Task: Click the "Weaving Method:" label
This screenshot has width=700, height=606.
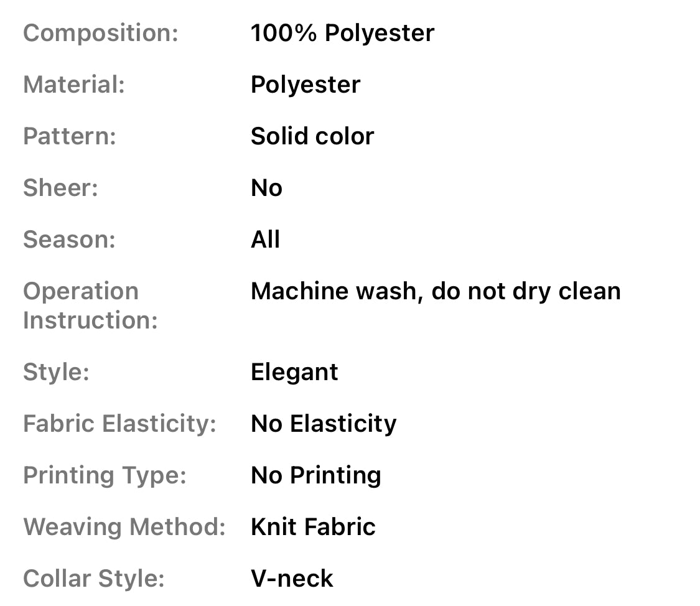Action: click(x=124, y=527)
